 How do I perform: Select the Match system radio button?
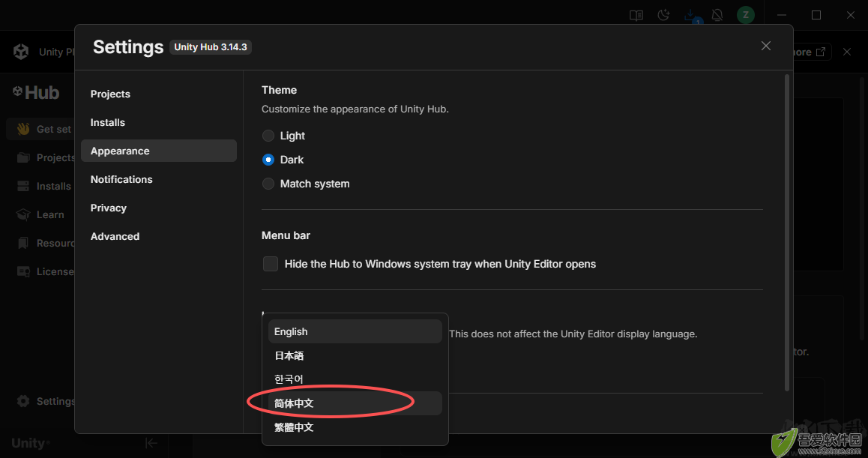268,184
